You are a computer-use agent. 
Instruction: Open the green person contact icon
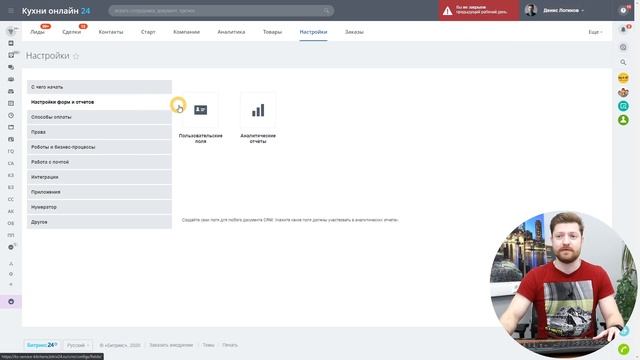[623, 120]
